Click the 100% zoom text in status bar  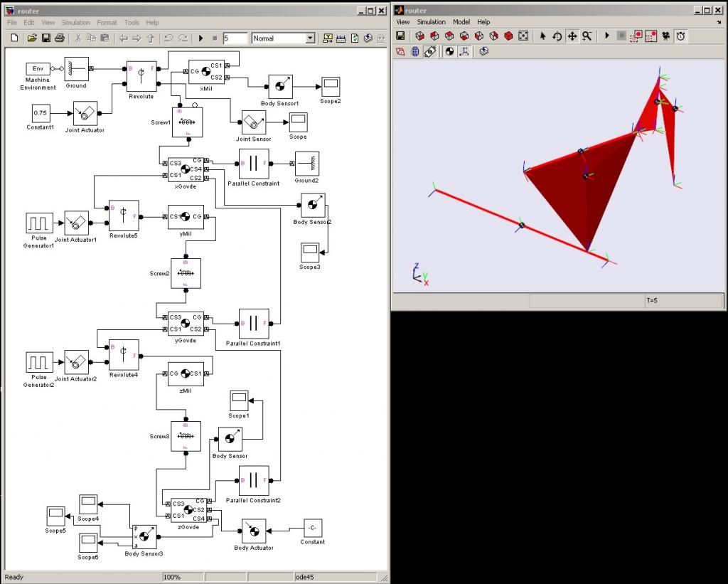[172, 577]
